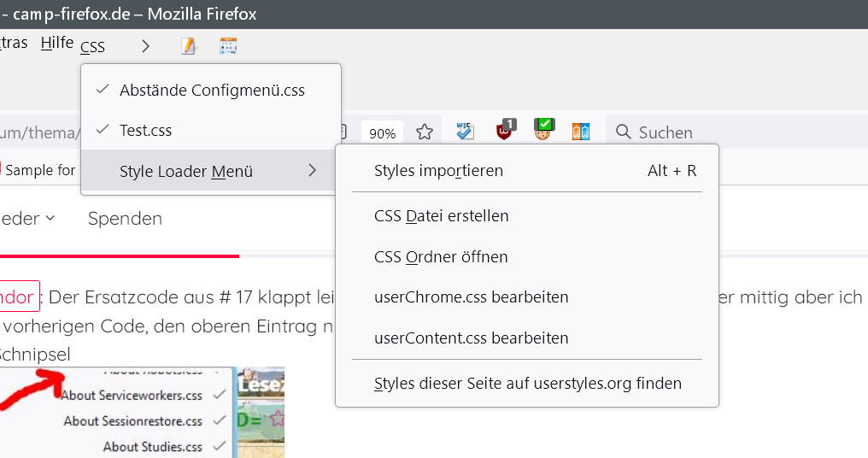Bookmark this page with the star icon
Screen dimensions: 868x458
tap(424, 132)
